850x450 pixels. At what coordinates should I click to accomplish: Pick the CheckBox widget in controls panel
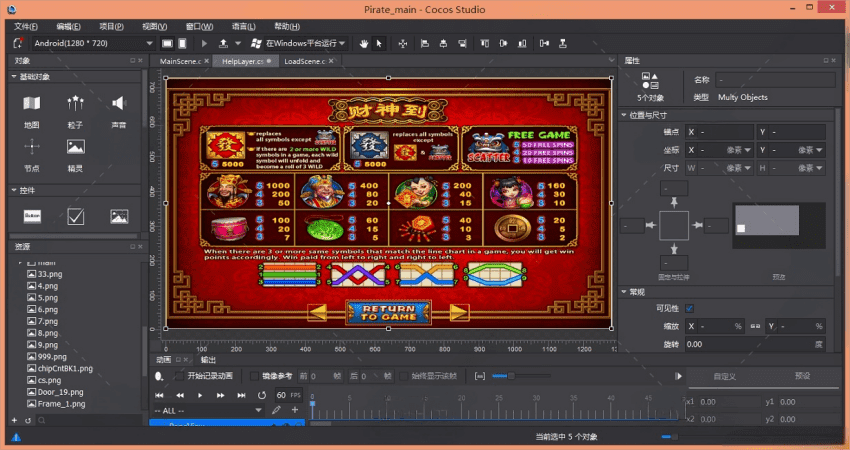tap(75, 215)
